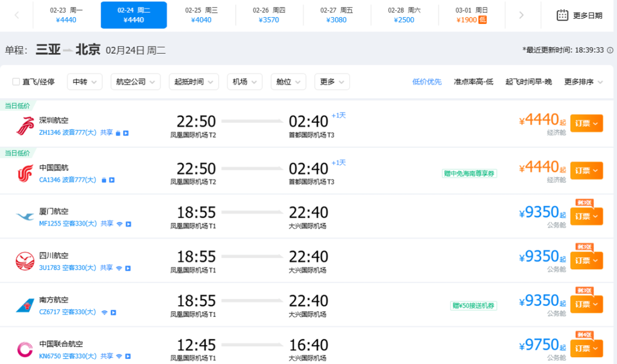
Task: Expand the 起抵时间 filter dropdown
Action: coord(194,82)
